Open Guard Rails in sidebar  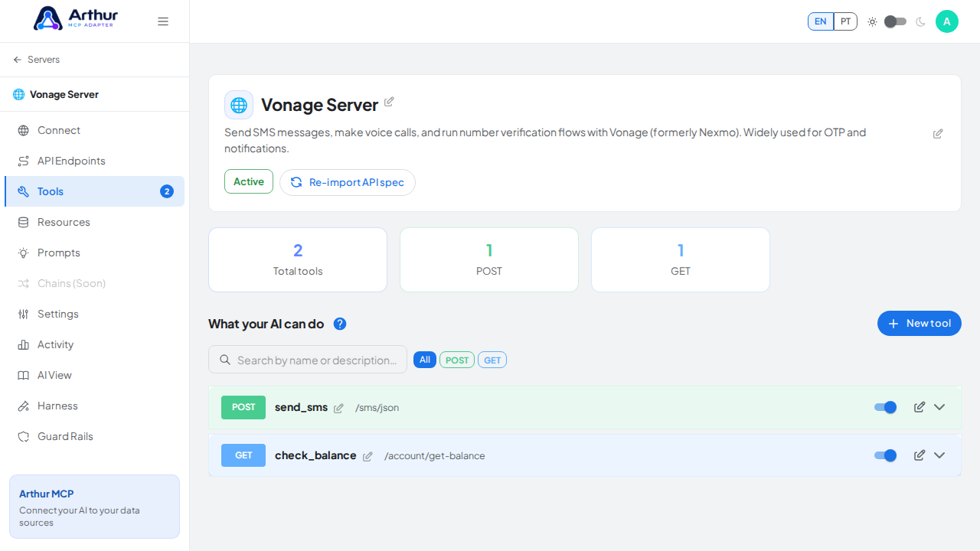coord(94,436)
